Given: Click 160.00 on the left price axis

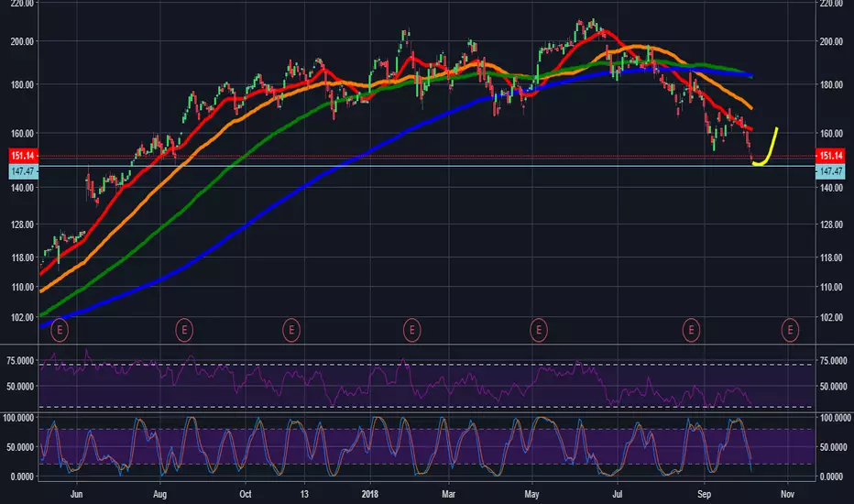Looking at the screenshot, I should point(22,133).
